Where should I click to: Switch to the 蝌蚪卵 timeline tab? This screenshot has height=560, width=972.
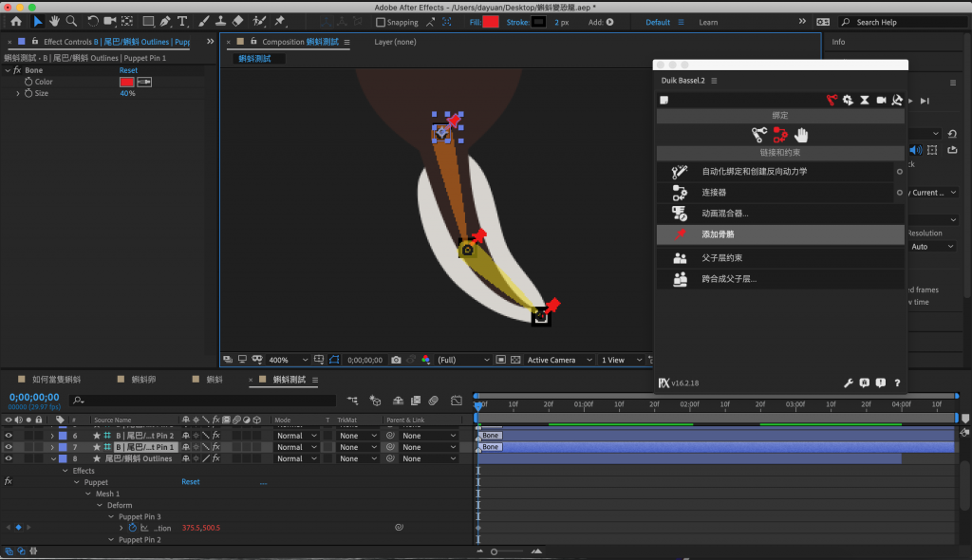click(x=143, y=380)
